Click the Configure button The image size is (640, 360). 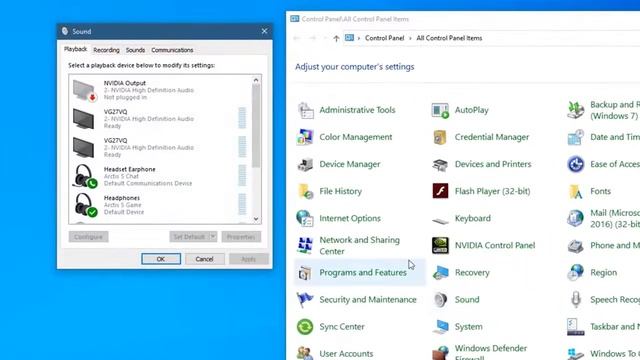click(89, 237)
